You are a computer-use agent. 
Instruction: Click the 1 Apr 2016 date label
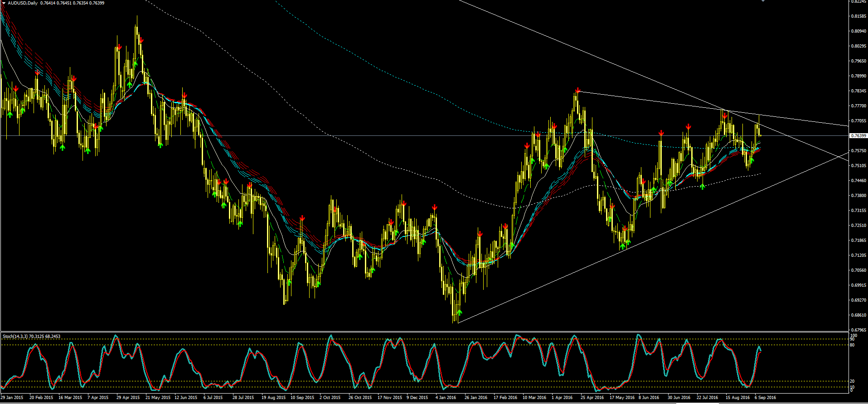[562, 398]
